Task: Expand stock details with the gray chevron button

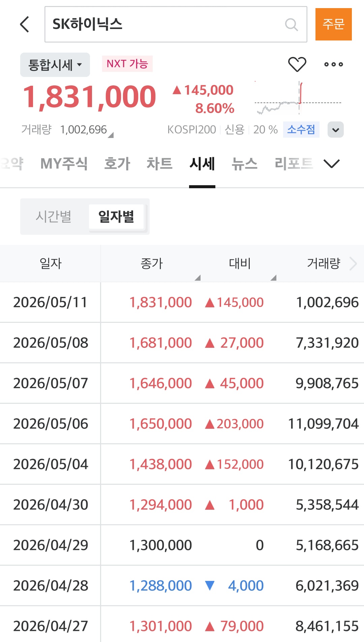Action: (x=335, y=130)
